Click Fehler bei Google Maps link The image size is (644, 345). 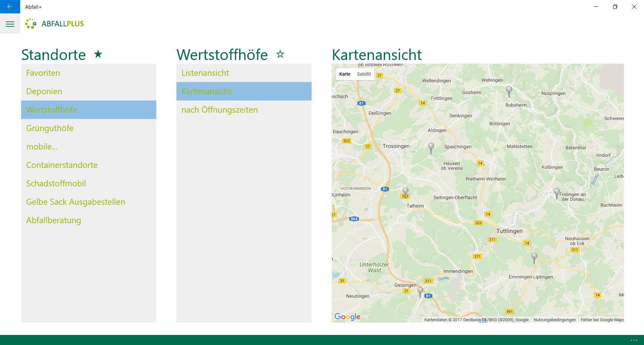[602, 320]
